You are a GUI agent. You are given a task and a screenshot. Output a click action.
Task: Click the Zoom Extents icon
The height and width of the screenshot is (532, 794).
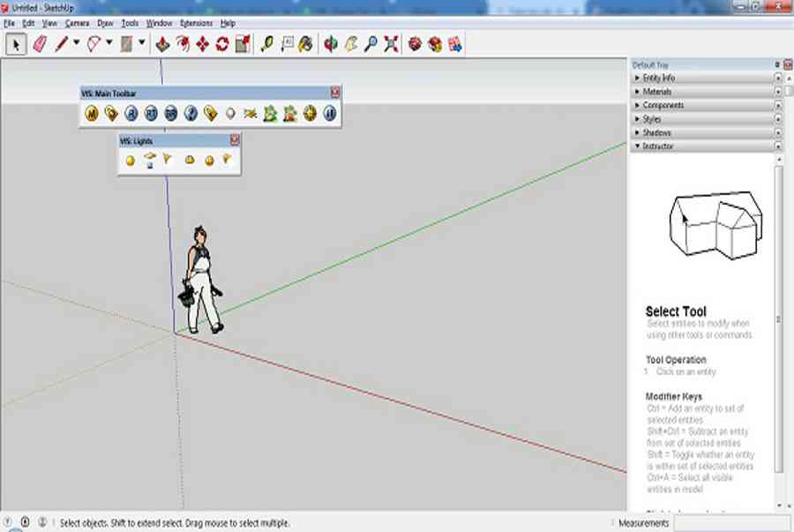391,44
